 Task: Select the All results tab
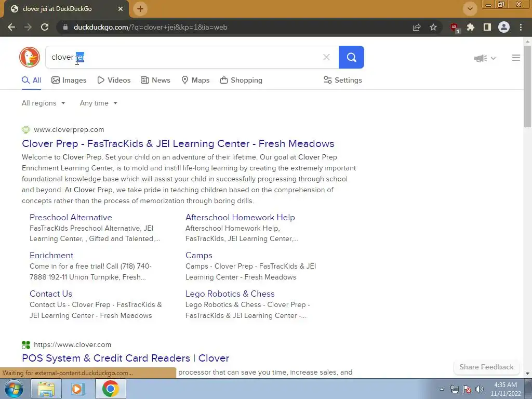[31, 81]
